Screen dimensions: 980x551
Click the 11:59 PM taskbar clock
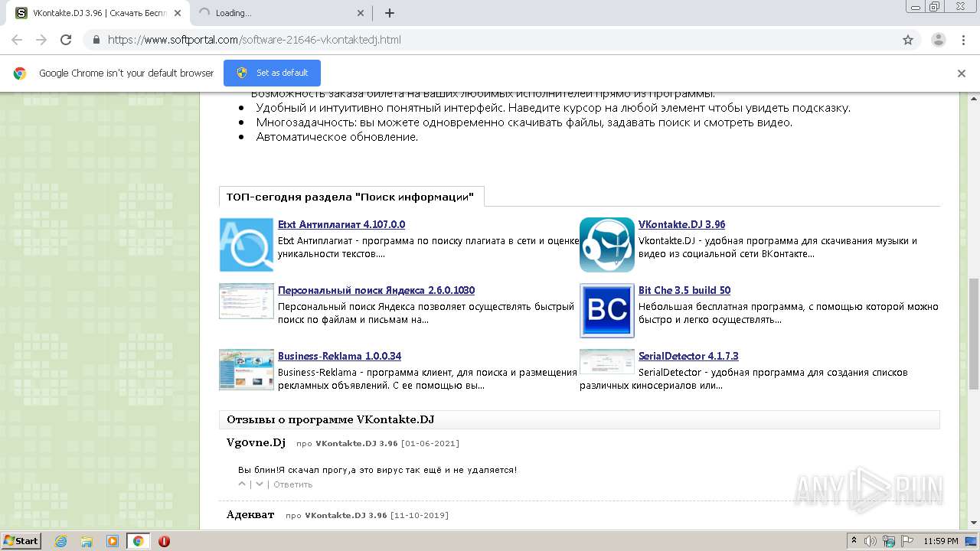pyautogui.click(x=941, y=541)
